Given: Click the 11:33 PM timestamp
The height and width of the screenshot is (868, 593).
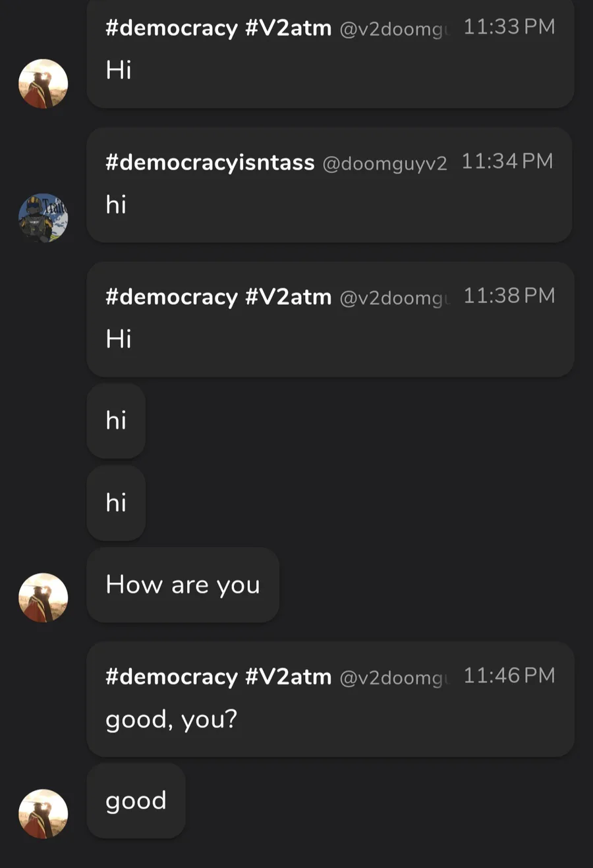Looking at the screenshot, I should click(509, 27).
